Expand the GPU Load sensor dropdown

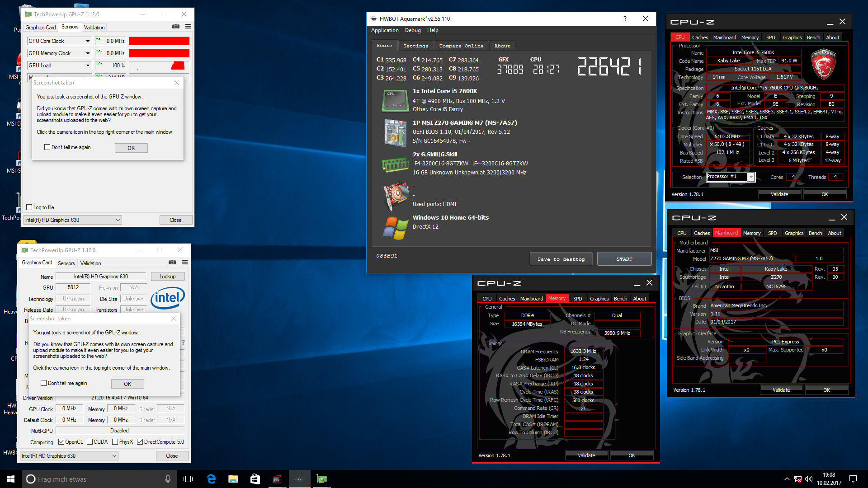[88, 66]
